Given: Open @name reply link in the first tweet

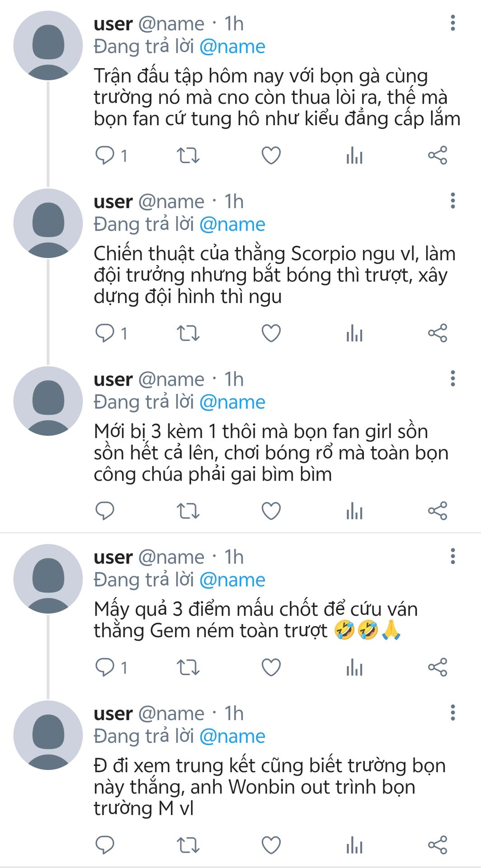Looking at the screenshot, I should click(x=232, y=47).
